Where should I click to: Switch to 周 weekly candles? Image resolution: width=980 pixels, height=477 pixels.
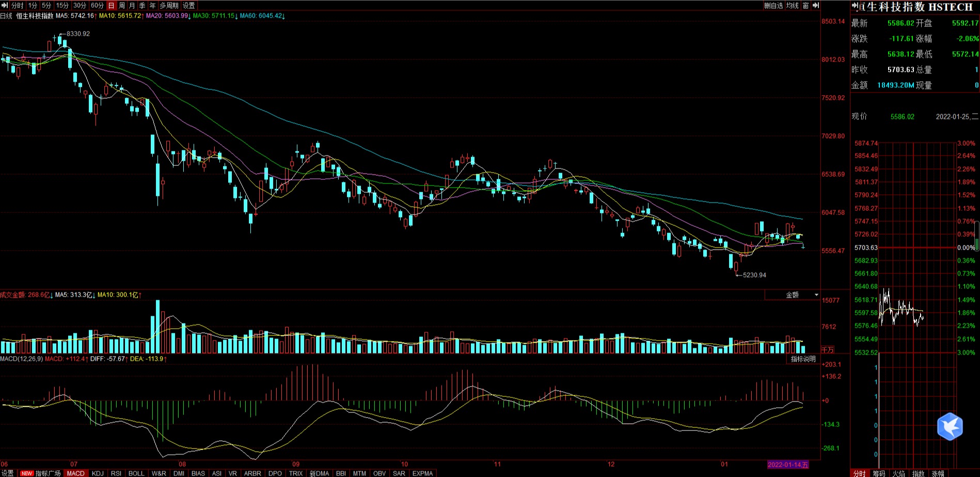point(122,5)
